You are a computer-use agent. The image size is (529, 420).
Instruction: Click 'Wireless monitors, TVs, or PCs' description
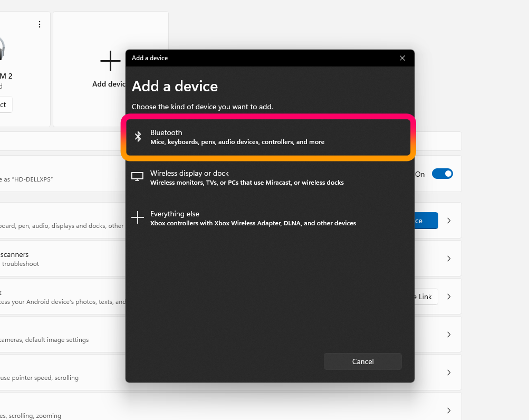(247, 183)
